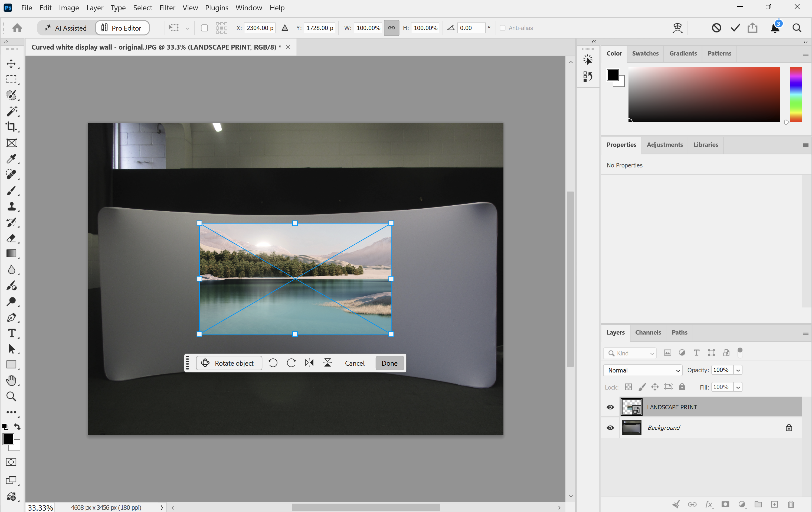Switch to the Swatches tab

(645, 53)
